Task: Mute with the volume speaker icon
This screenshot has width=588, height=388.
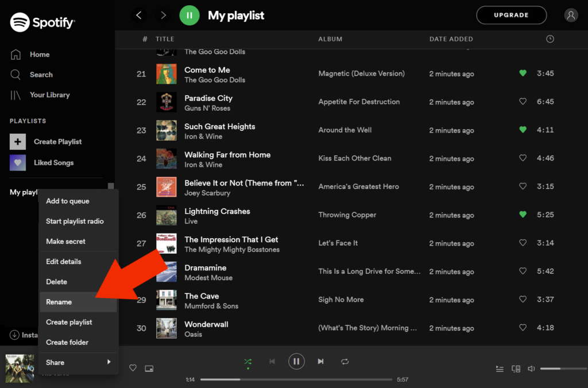Action: (531, 368)
